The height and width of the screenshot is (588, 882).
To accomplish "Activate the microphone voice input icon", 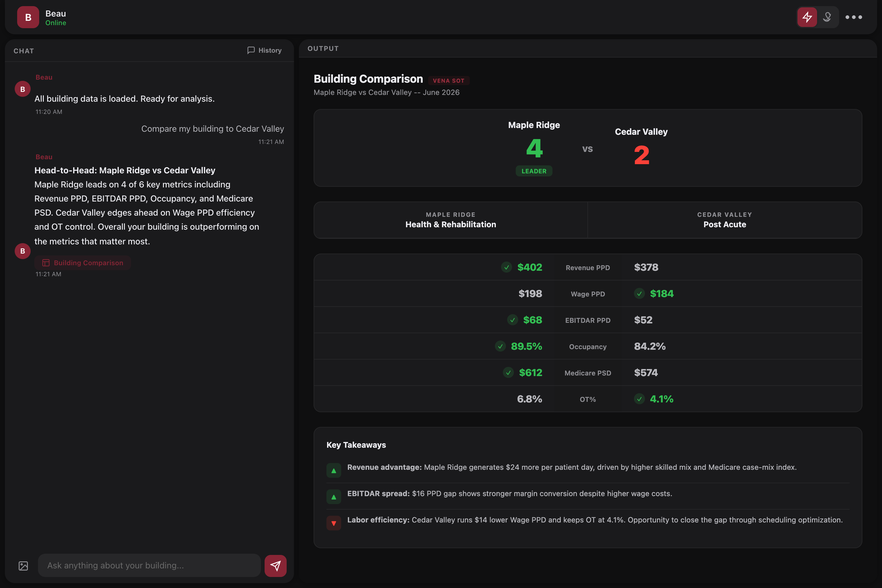I will [827, 17].
